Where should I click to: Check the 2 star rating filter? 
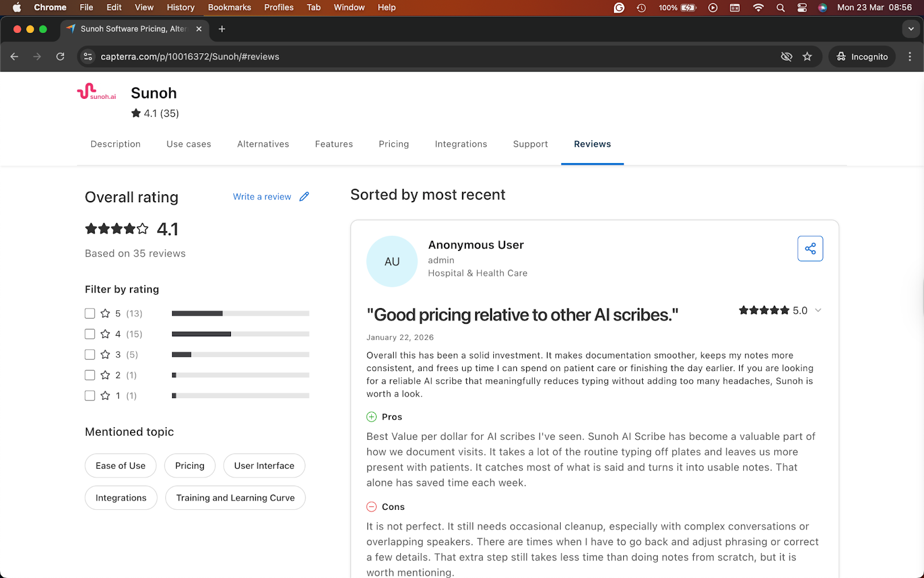(90, 375)
